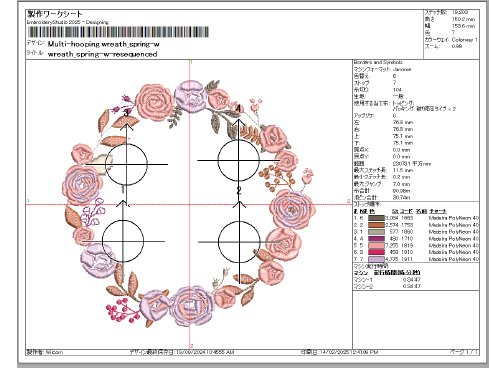Image resolution: width=491 pixels, height=382 pixels.
Task: Click the purple swatch, code 1710
Action: (376, 239)
